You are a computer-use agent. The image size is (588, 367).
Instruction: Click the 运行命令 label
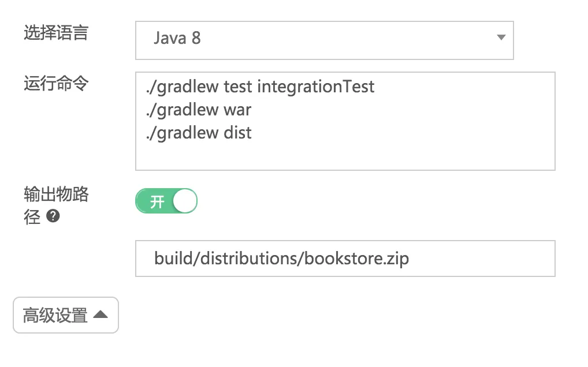(55, 84)
